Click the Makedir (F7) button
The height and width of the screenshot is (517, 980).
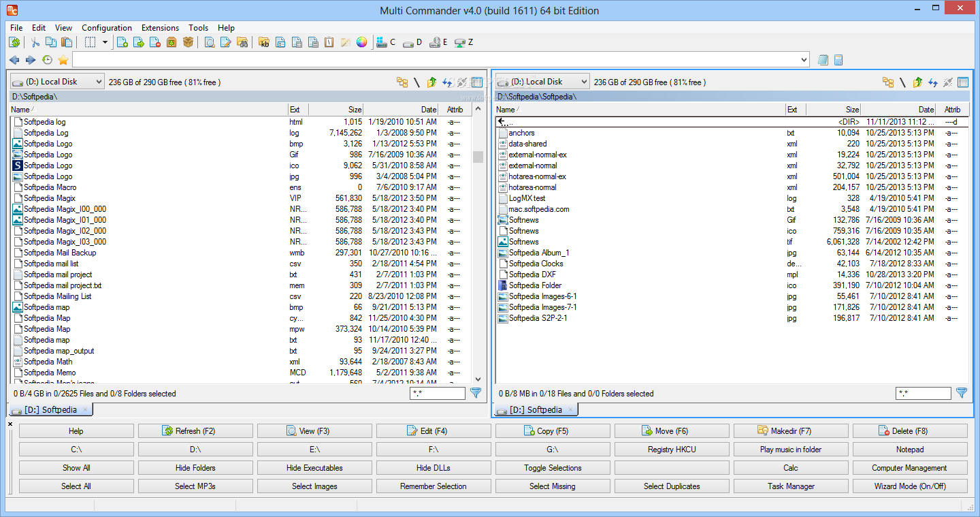(791, 430)
